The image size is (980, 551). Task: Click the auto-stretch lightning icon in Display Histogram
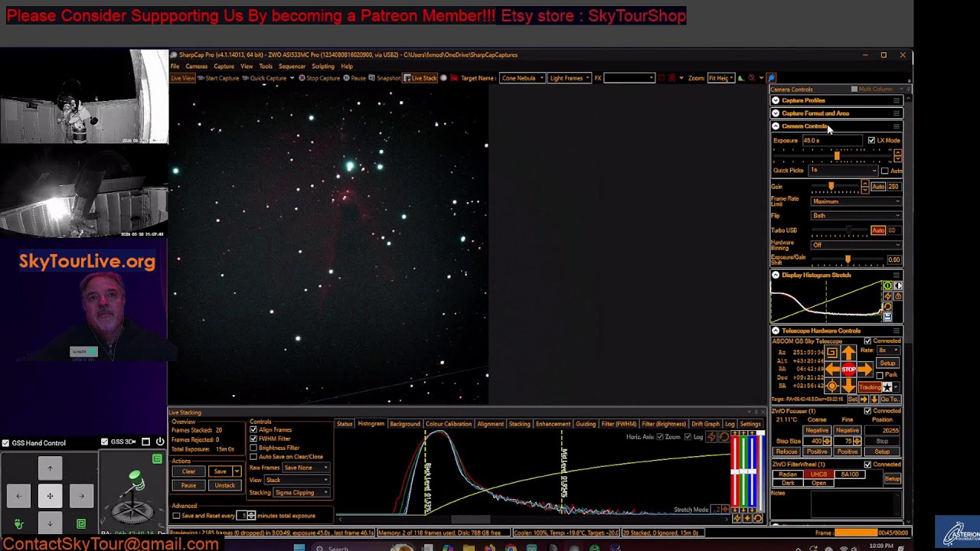point(887,296)
